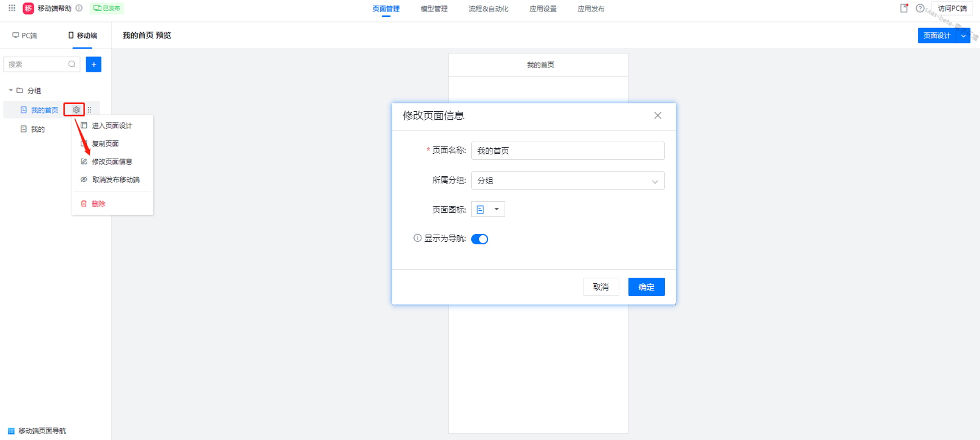The height and width of the screenshot is (440, 980).
Task: Click the 页面名称 input field
Action: pyautogui.click(x=568, y=151)
